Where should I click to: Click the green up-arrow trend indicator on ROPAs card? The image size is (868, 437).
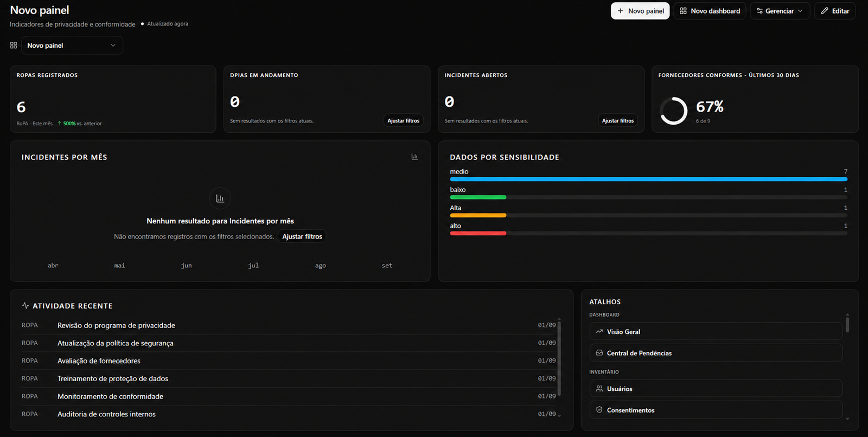59,124
